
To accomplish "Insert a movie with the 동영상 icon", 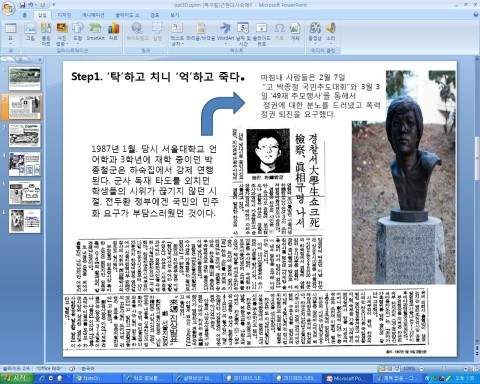I will coord(315,33).
